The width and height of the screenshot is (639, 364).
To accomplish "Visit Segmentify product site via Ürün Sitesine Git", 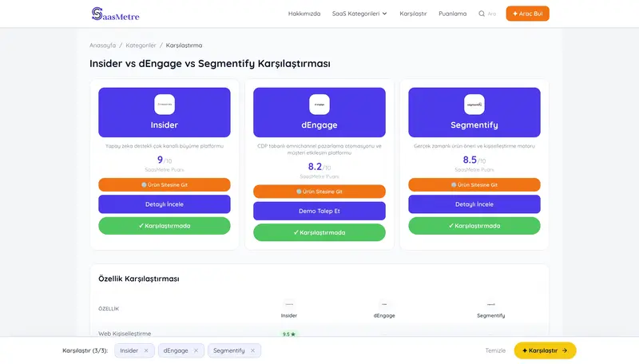I will (474, 184).
